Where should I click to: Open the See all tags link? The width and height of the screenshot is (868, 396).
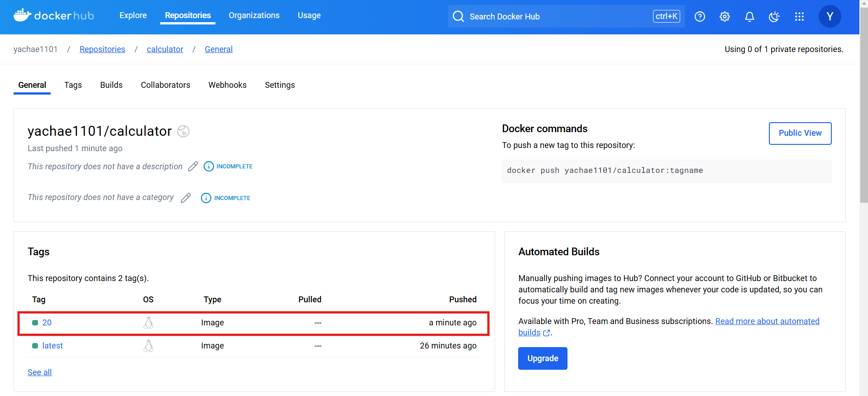pyautogui.click(x=40, y=372)
